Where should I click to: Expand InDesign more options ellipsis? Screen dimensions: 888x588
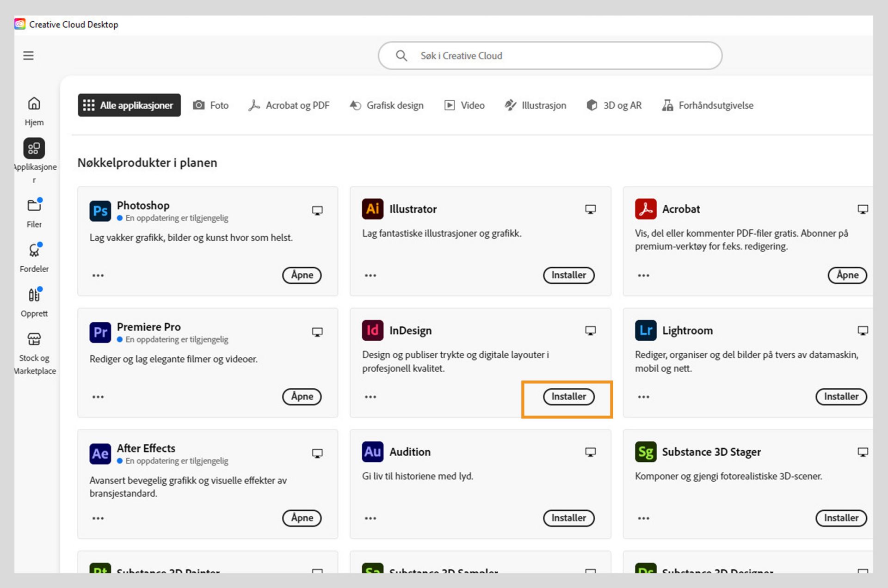pos(370,397)
